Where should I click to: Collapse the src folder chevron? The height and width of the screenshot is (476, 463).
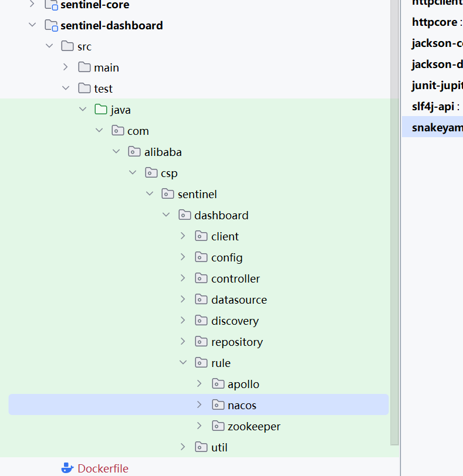[49, 46]
